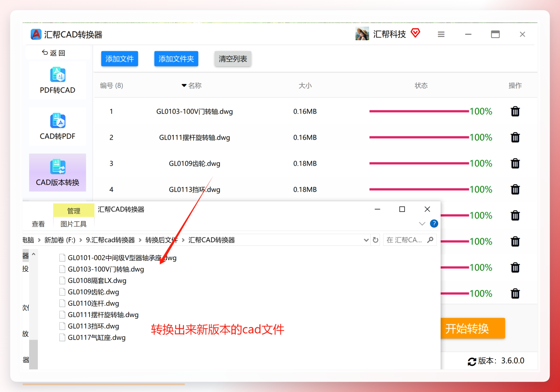Click file icon of GL0108隔套LX.dwg

click(x=62, y=281)
